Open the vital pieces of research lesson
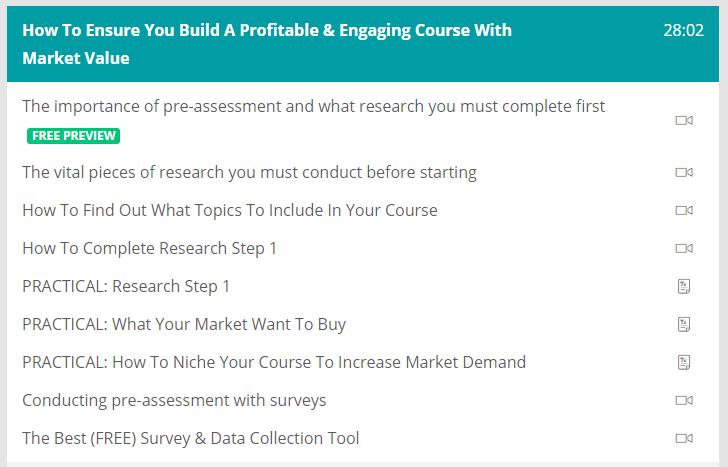The width and height of the screenshot is (728, 467). [249, 172]
